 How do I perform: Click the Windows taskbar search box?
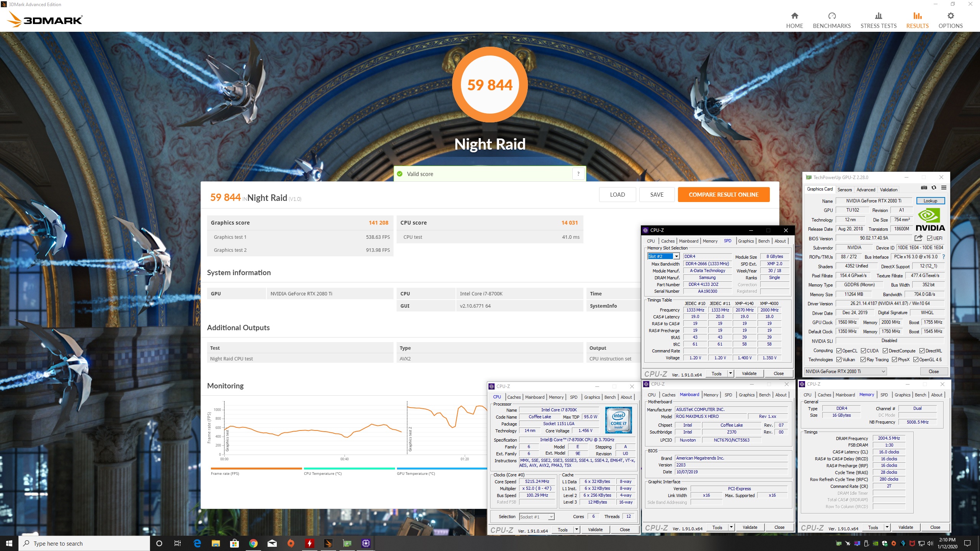tap(84, 543)
